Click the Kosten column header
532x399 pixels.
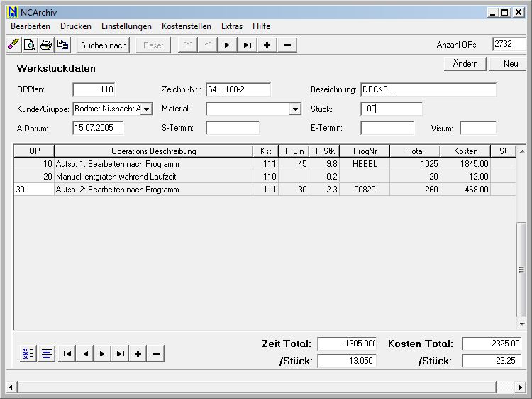click(x=465, y=151)
